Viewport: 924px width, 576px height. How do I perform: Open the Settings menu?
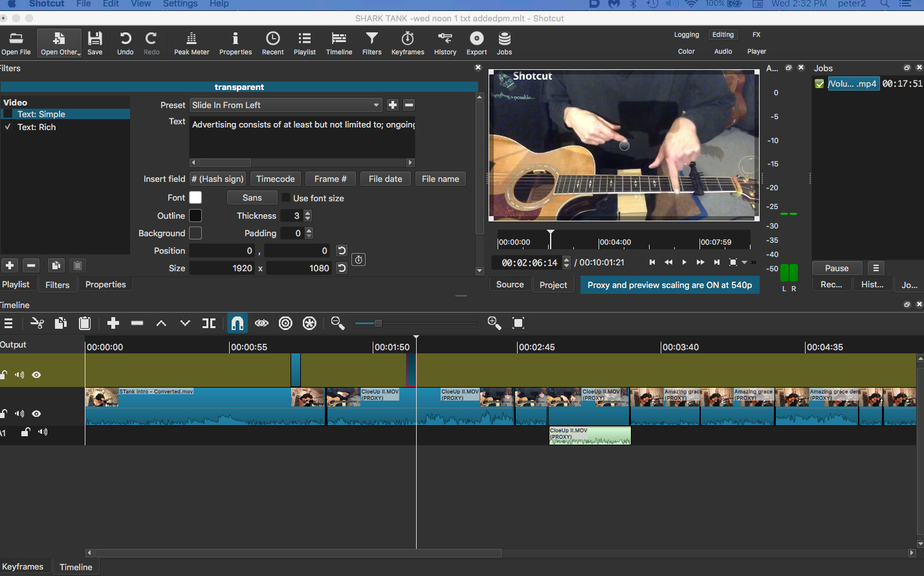point(180,4)
